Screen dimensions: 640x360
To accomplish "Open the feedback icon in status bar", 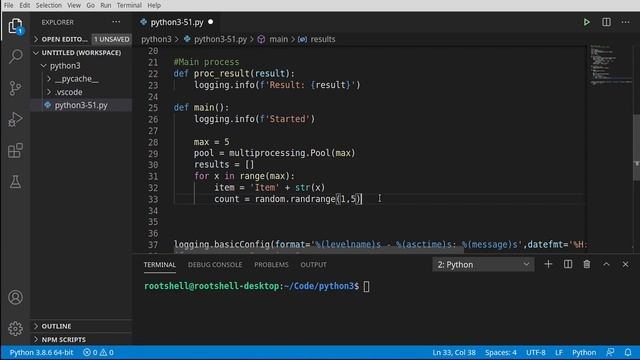I will coord(611,352).
